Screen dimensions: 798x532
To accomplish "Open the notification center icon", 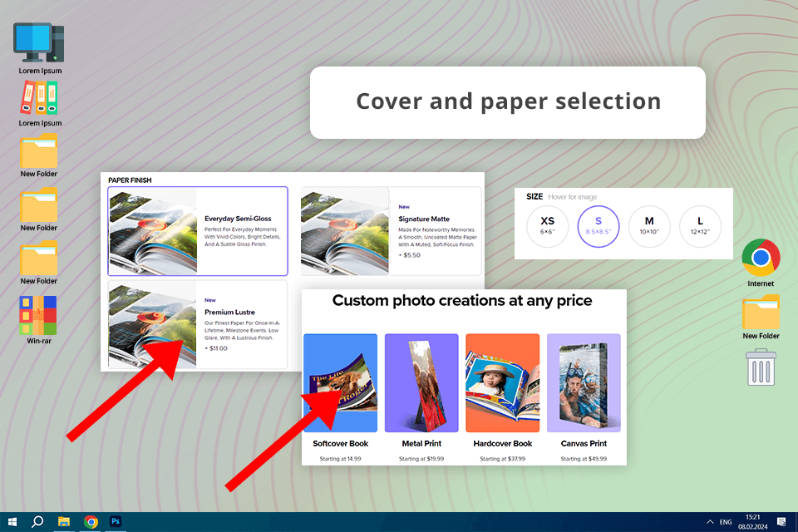I will tap(781, 522).
